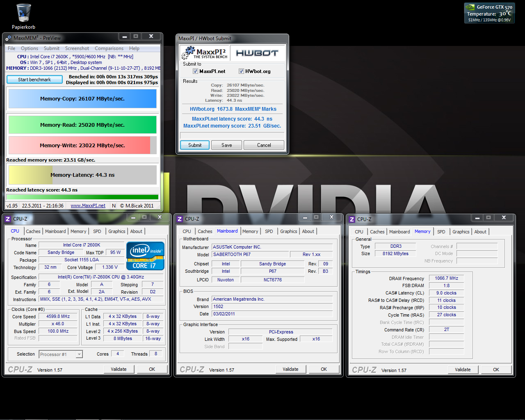Select the Memory tab in Mainboard window
The image size is (525, 420).
[250, 231]
